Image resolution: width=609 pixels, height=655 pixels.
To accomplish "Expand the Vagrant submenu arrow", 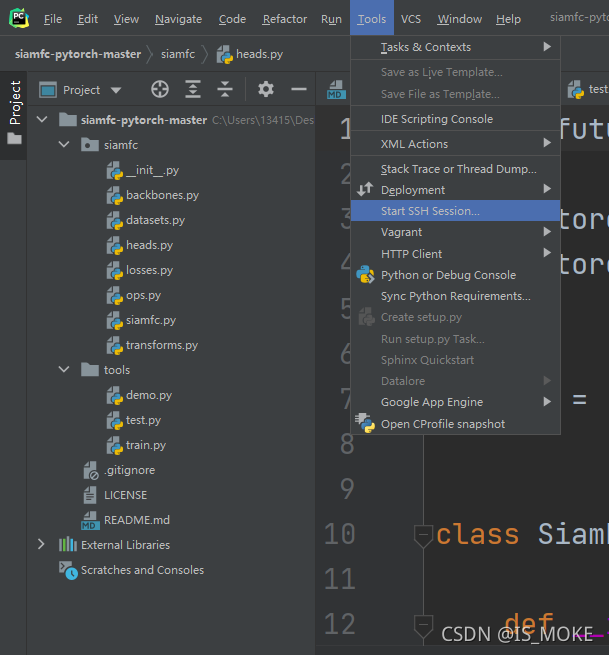I will click(547, 231).
